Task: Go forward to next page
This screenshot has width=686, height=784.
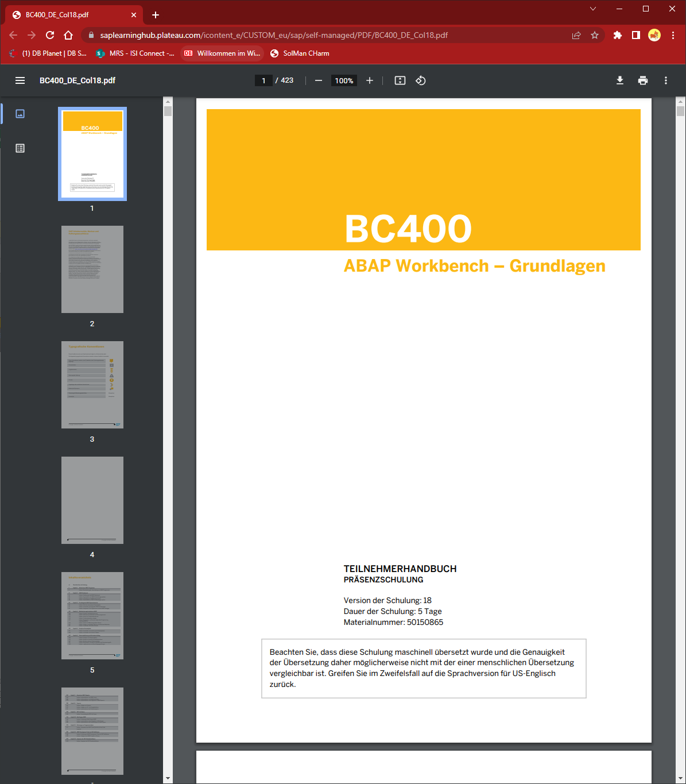Action: pyautogui.click(x=32, y=35)
